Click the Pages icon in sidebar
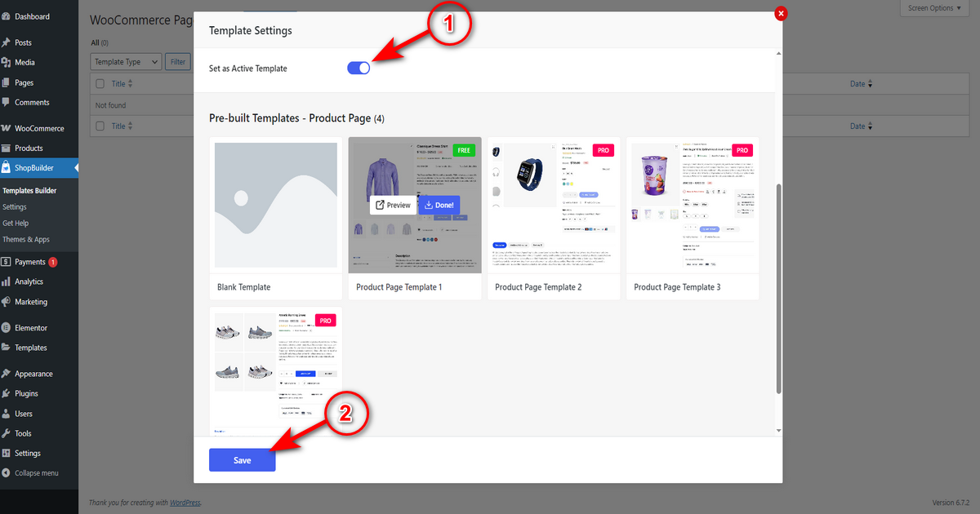Viewport: 980px width, 514px height. 7,82
